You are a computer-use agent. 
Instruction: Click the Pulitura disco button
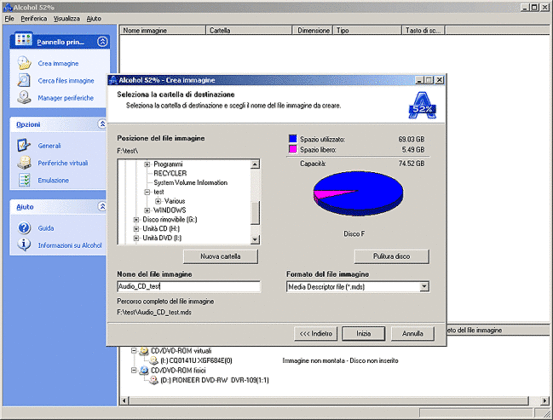point(391,256)
